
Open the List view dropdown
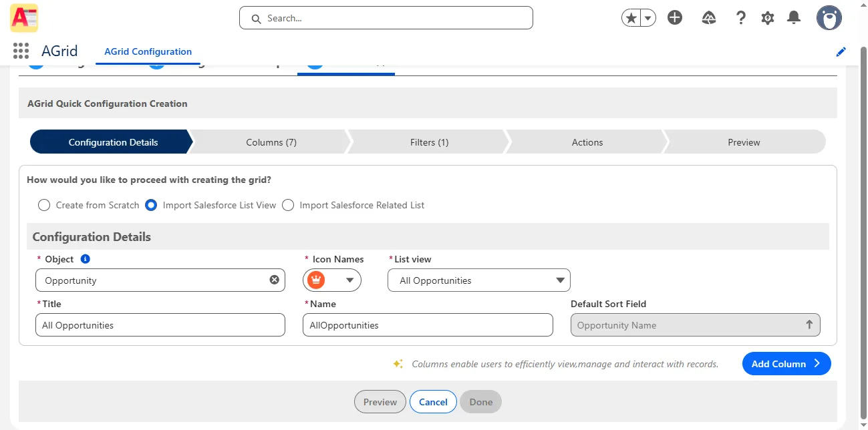coord(479,280)
